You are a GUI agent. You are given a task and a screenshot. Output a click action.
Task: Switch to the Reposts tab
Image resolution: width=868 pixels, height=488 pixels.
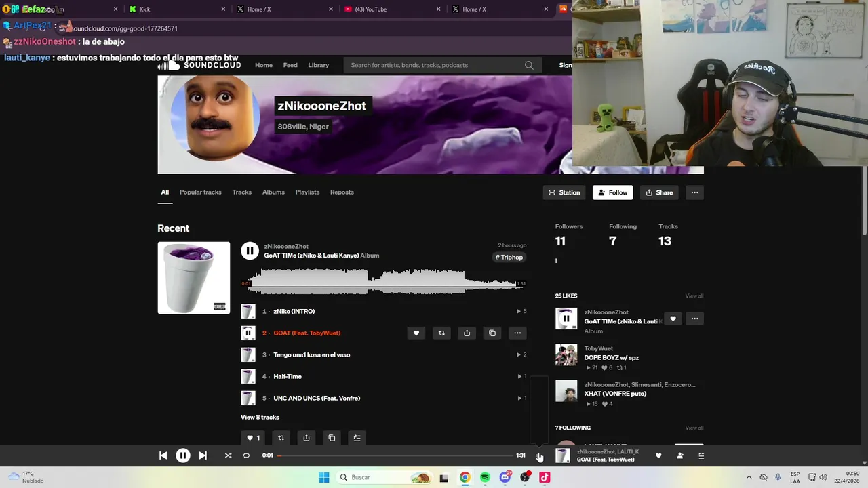342,192
